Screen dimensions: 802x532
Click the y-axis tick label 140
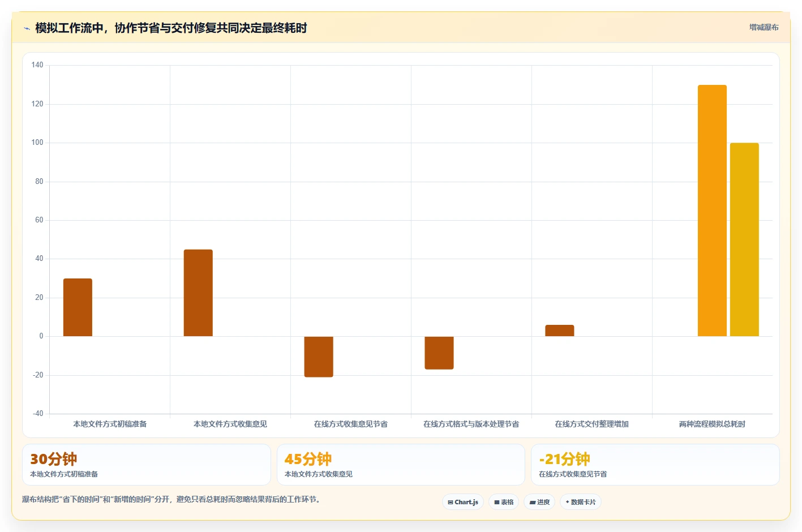tap(37, 65)
